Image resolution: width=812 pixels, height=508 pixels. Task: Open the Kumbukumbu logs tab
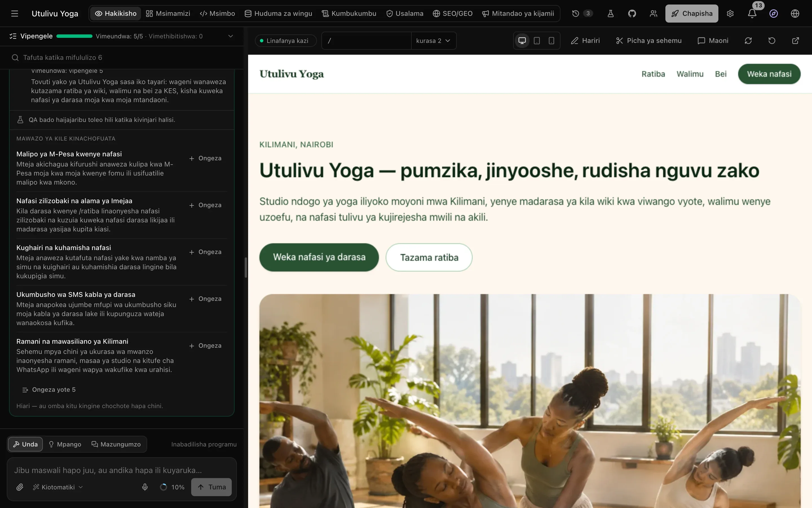349,14
